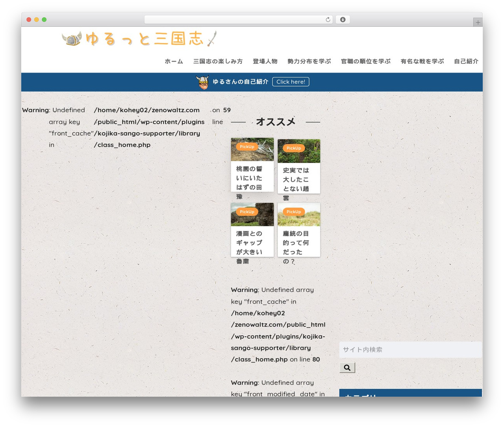Screen dimensions: 504x427
Task: Click the 桃園の誓いにいたはずの田豫 article title
Action: tap(249, 182)
